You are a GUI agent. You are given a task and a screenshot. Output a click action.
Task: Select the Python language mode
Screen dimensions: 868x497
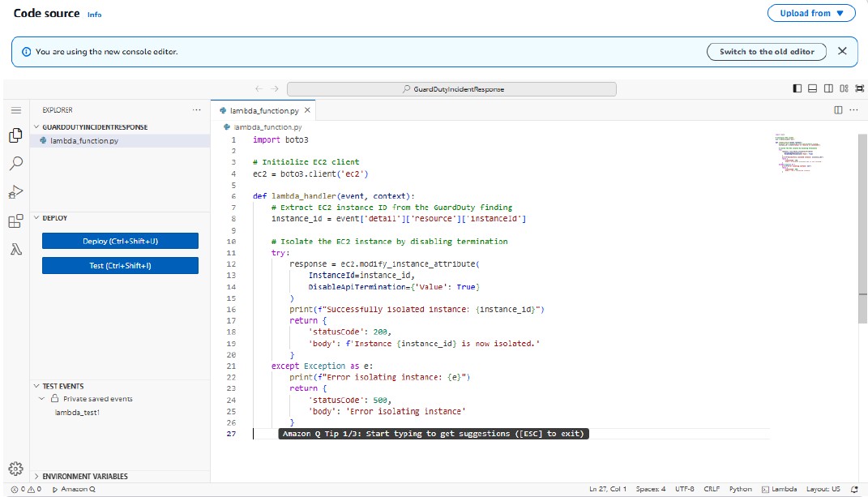tap(740, 489)
